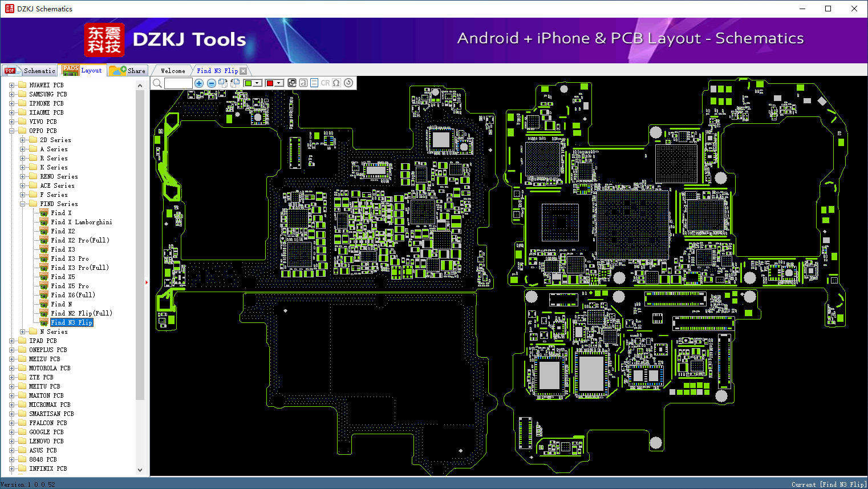Select the MEIZU PCB folder
The width and height of the screenshot is (868, 489).
(44, 359)
